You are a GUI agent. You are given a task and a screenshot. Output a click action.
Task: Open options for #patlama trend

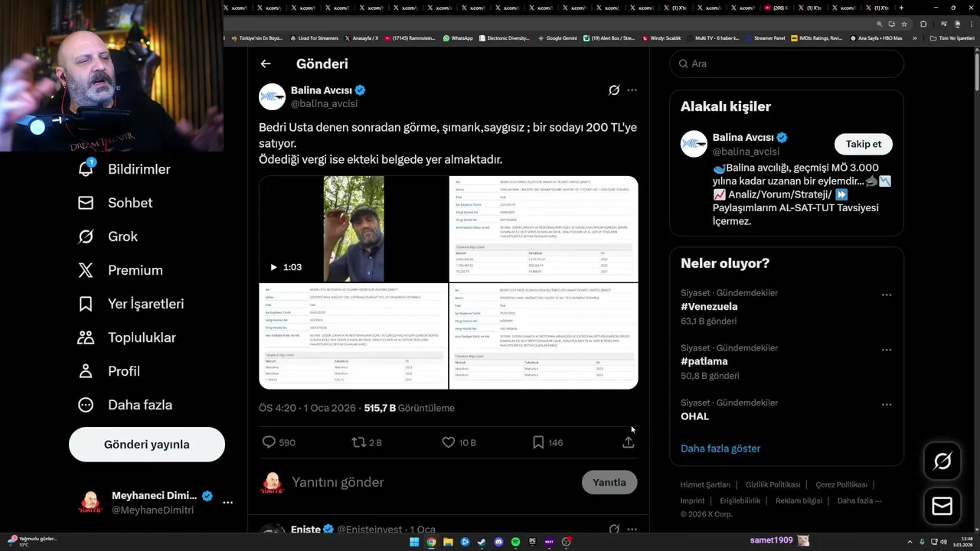pos(886,350)
